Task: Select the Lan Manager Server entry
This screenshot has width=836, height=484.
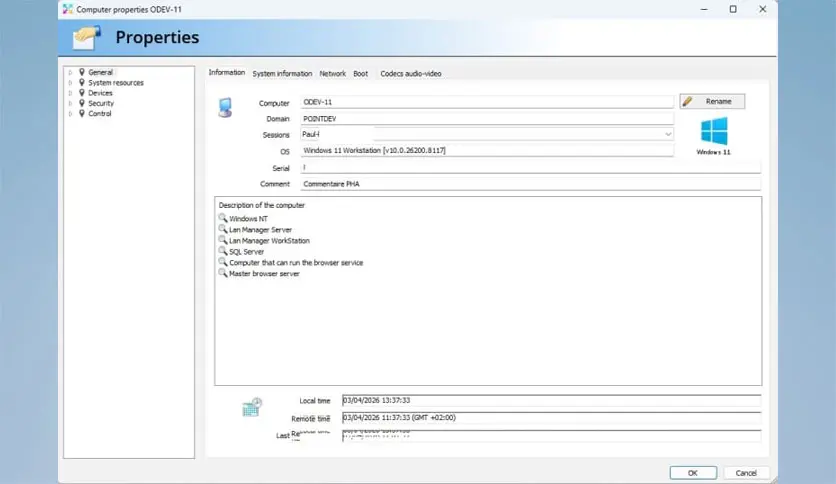Action: [260, 230]
